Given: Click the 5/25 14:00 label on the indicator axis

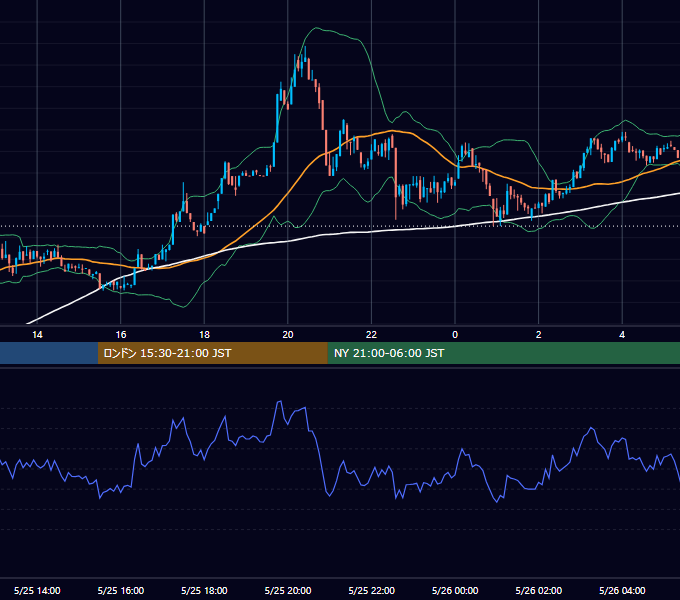Looking at the screenshot, I should coord(37,590).
